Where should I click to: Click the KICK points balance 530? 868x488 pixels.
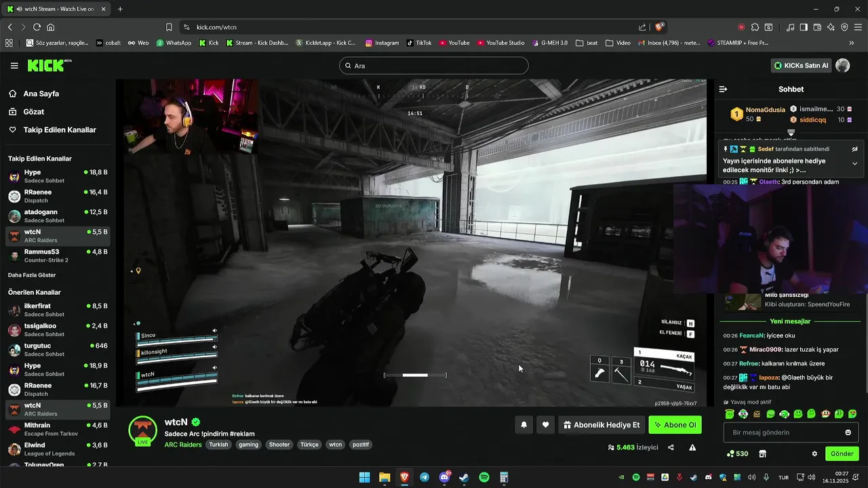(x=738, y=453)
